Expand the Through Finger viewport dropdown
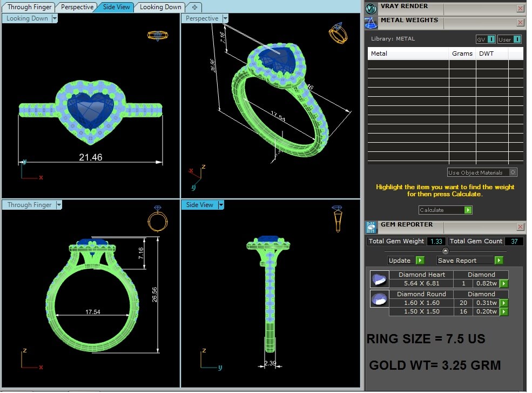Screen dimensions: 532x393 pyautogui.click(x=59, y=205)
